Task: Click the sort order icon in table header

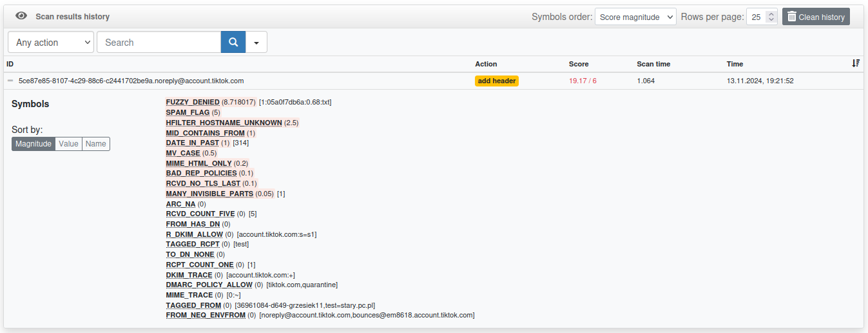Action: [855, 63]
